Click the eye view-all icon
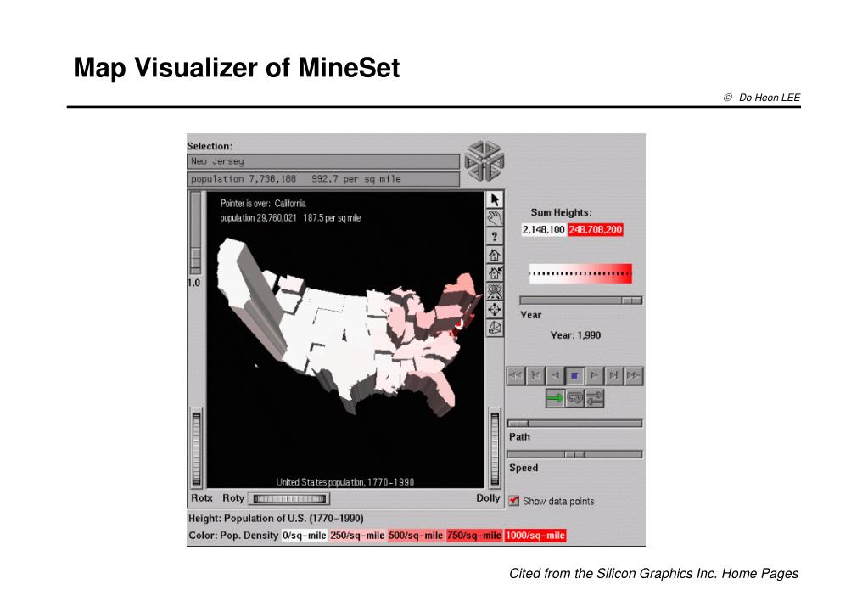This screenshot has width=868, height=601. 495,291
